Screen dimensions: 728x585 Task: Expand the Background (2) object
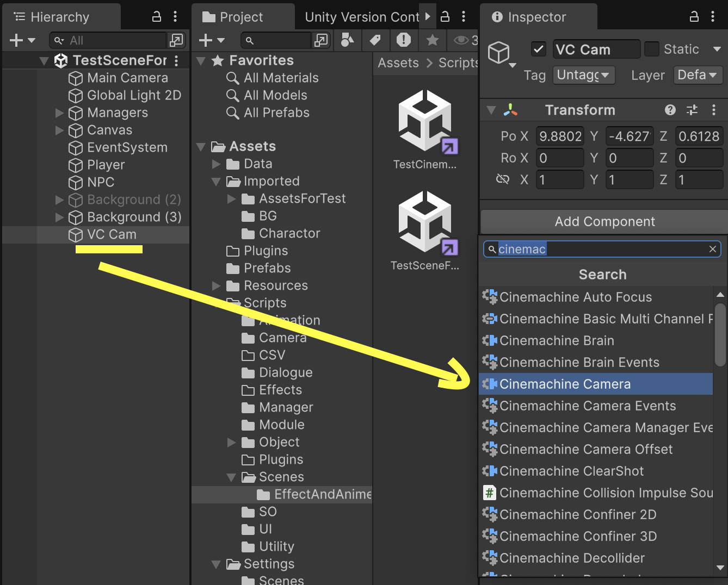point(59,200)
